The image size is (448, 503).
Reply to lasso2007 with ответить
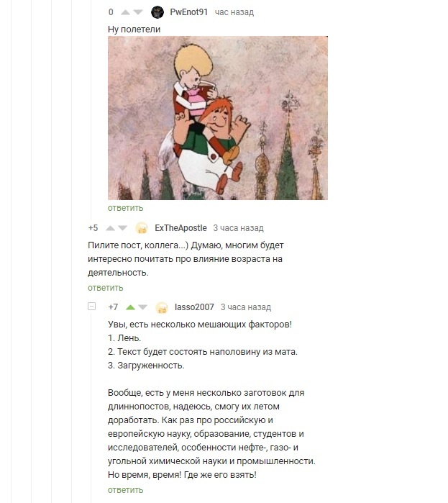click(125, 490)
